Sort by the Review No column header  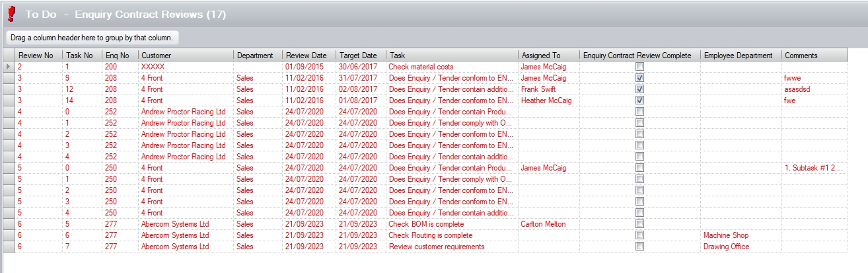(x=38, y=56)
